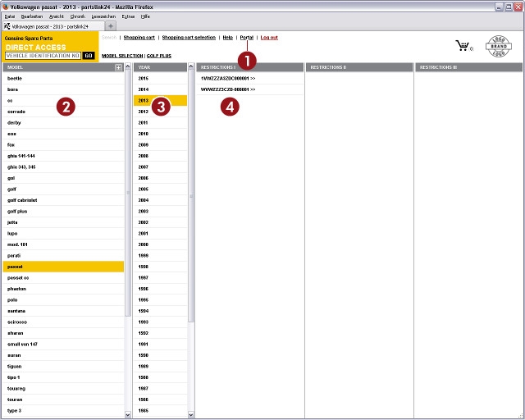
Task: Expand the WVWZZZ3CZD-000001 restriction entry
Action: click(x=228, y=89)
